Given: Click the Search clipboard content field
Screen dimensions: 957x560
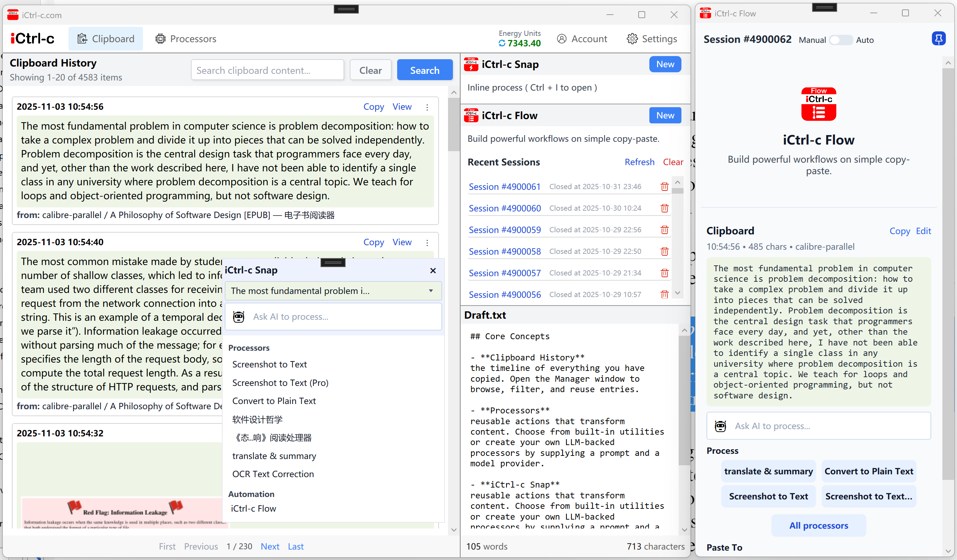Looking at the screenshot, I should [x=267, y=70].
